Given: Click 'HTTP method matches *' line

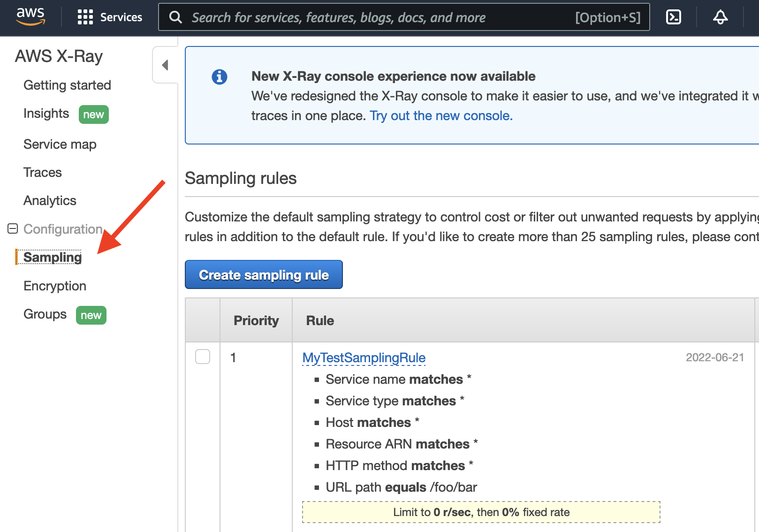Looking at the screenshot, I should 400,466.
